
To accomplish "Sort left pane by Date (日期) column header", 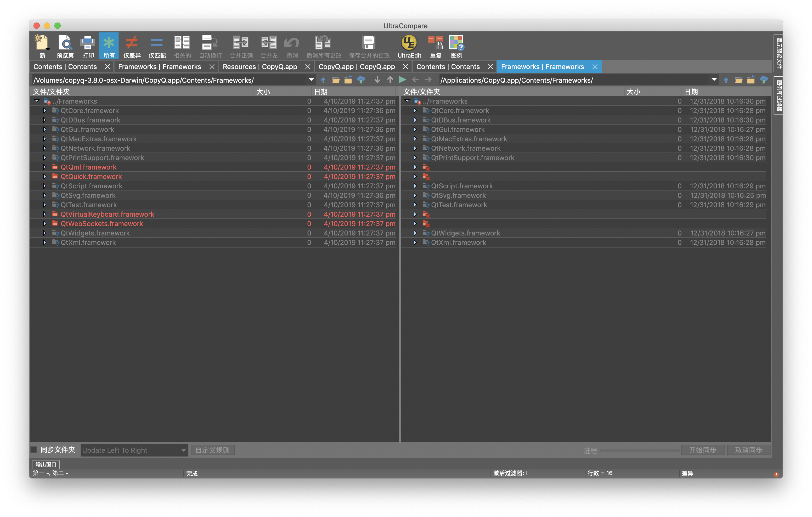I will [353, 91].
